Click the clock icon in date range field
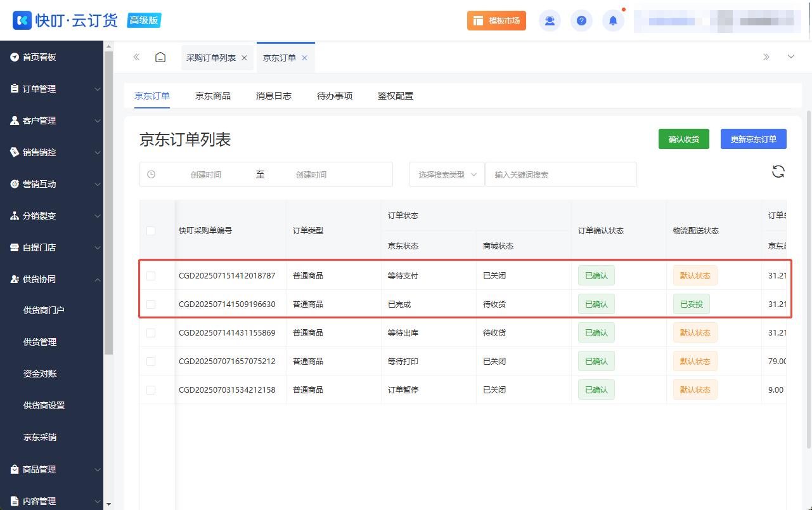Image resolution: width=812 pixels, height=510 pixels. [x=151, y=174]
